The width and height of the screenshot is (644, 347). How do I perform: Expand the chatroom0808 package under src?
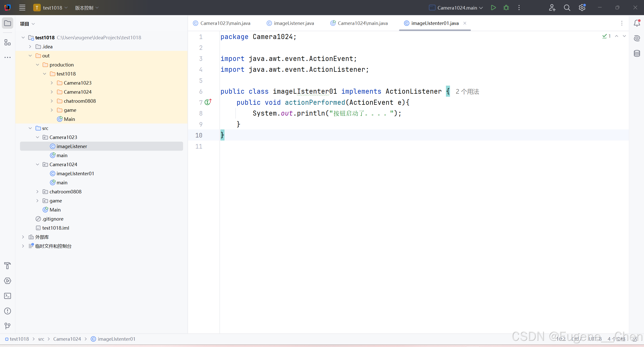click(37, 192)
